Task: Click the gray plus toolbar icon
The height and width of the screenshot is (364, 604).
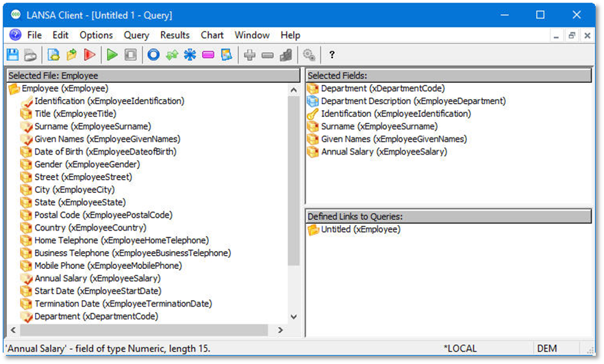Action: pos(249,55)
